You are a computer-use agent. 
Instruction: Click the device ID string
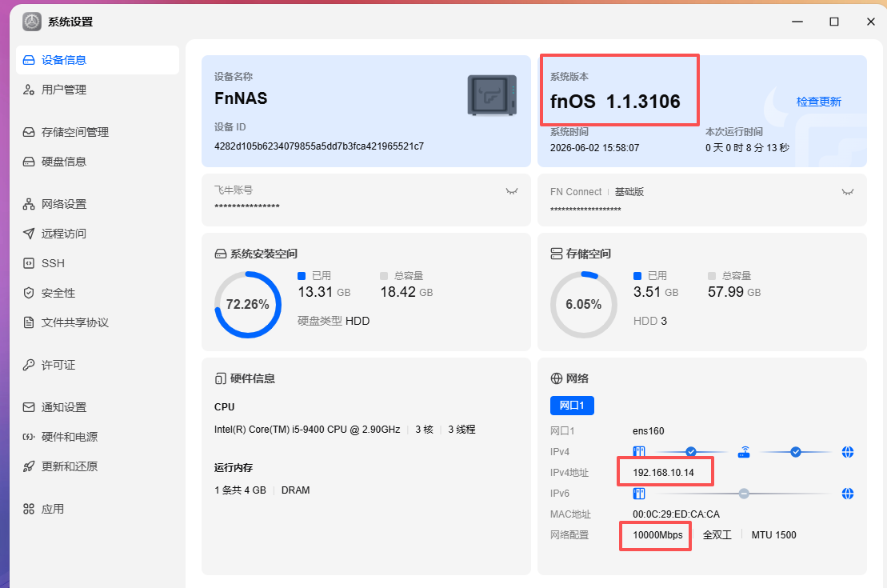319,146
